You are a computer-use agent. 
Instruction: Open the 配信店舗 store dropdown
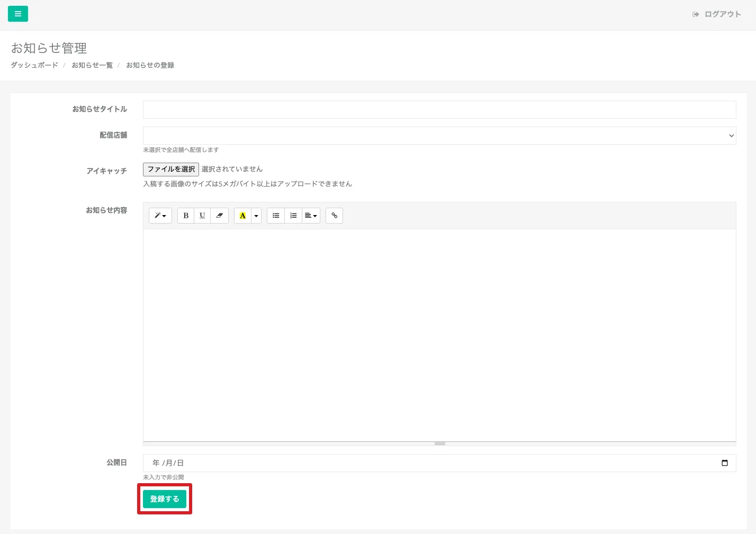click(x=439, y=136)
